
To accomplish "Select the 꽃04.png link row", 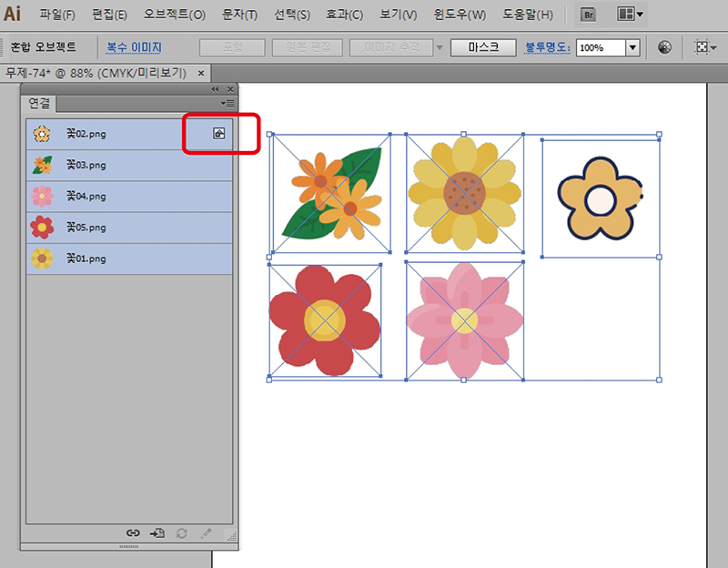I will pos(129,197).
